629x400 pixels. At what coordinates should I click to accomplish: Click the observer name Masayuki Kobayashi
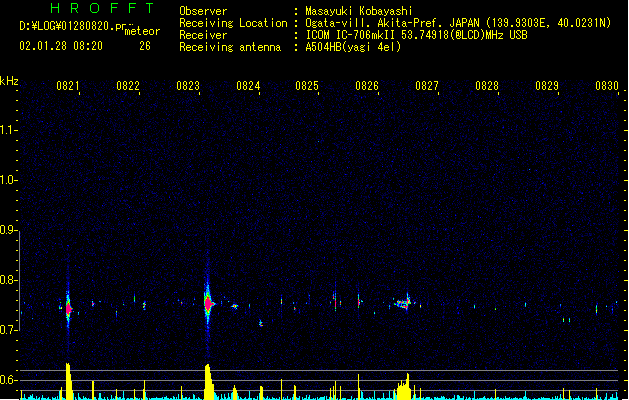359,11
